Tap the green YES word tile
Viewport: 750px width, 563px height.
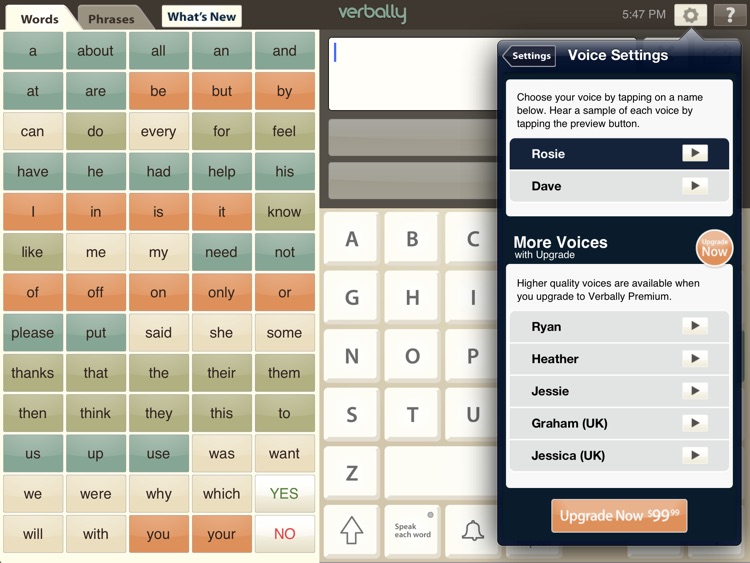tap(284, 493)
